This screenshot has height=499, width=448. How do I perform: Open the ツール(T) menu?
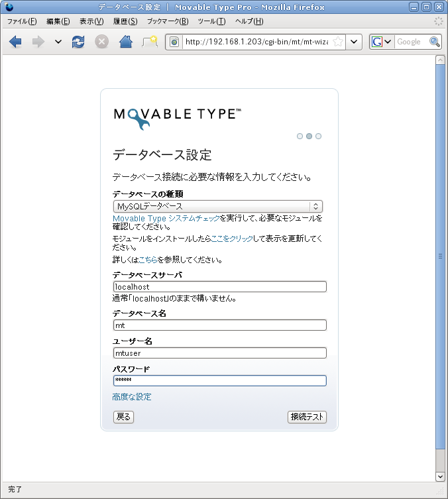coord(211,21)
